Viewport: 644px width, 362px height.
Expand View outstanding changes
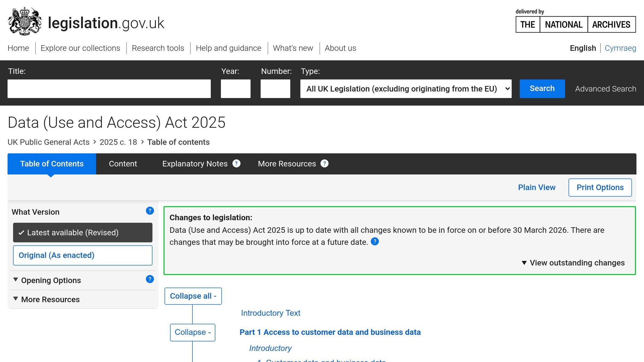573,263
